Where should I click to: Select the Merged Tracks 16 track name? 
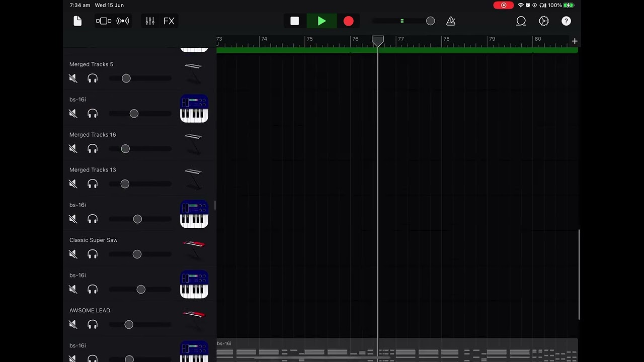pyautogui.click(x=93, y=135)
